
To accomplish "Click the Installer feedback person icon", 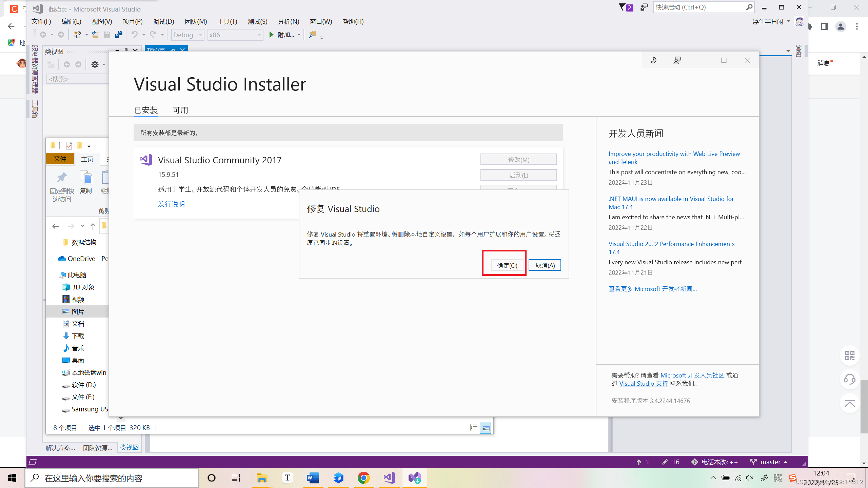I will pos(677,60).
